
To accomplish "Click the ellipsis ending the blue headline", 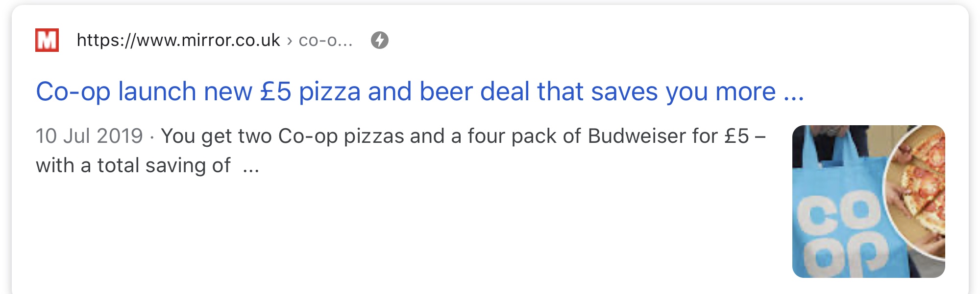I will [794, 93].
